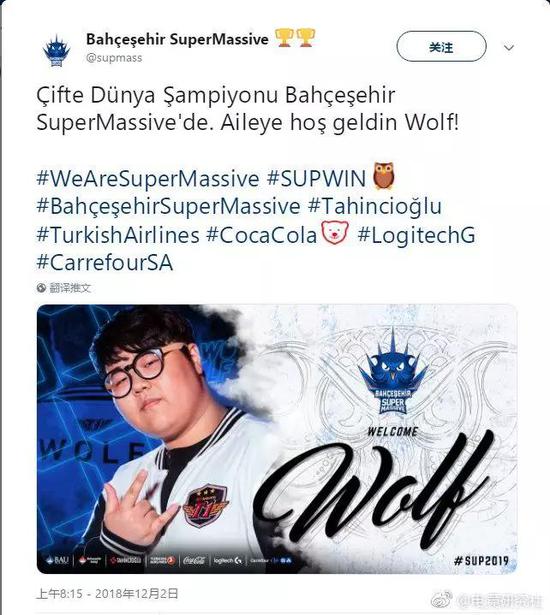Open the @supmass handle link
Screen dimensions: 550x615
114,58
